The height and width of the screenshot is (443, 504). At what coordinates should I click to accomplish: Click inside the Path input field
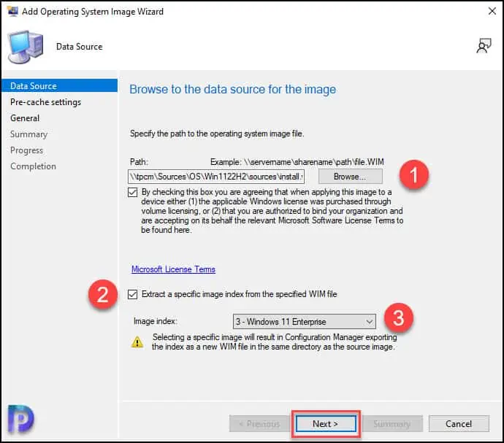[216, 177]
